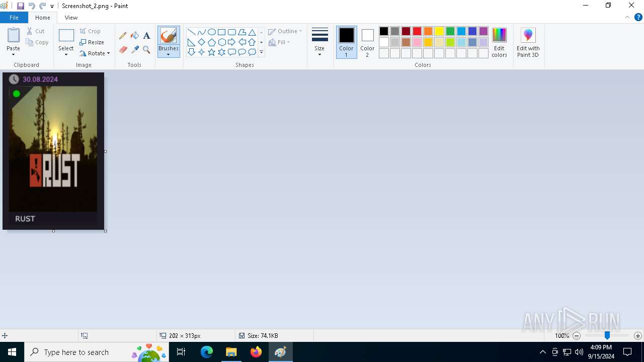This screenshot has width=644, height=362.
Task: Choose the purple color swatch
Action: (x=484, y=31)
